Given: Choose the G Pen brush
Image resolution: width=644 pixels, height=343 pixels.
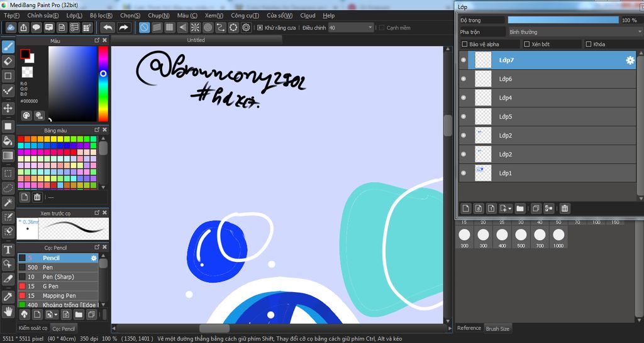Looking at the screenshot, I should [58, 286].
